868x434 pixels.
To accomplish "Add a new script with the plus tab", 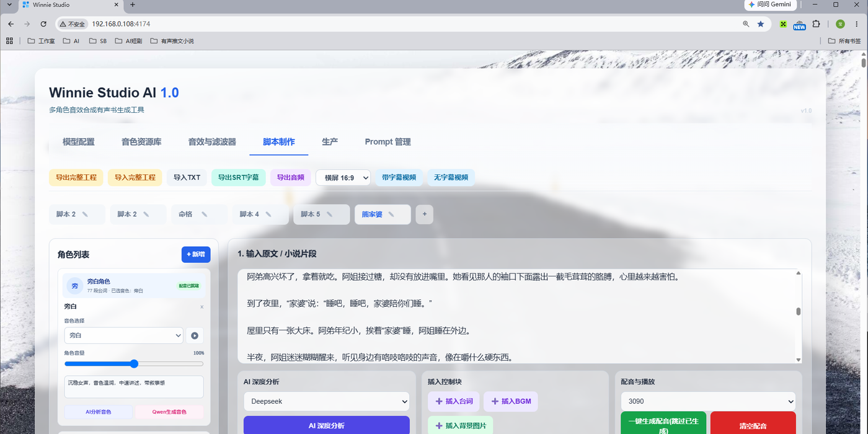I will point(425,215).
